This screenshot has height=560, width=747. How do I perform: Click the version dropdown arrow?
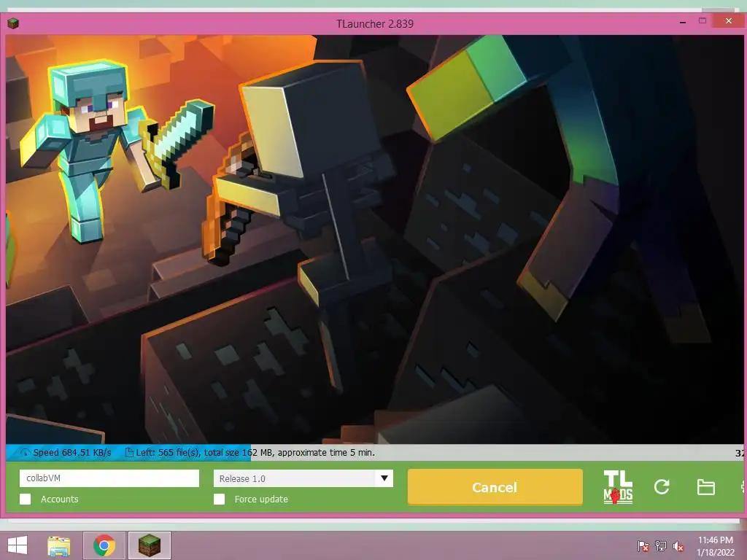coord(384,478)
